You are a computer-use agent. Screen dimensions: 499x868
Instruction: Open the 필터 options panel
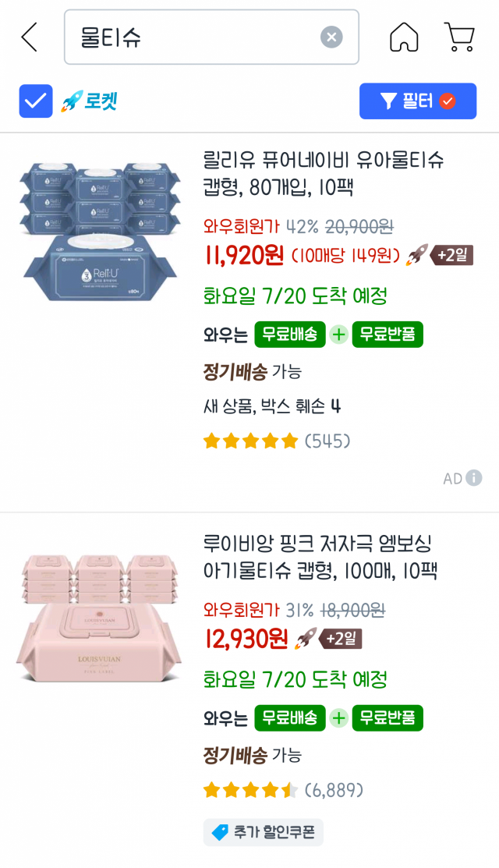(x=418, y=101)
